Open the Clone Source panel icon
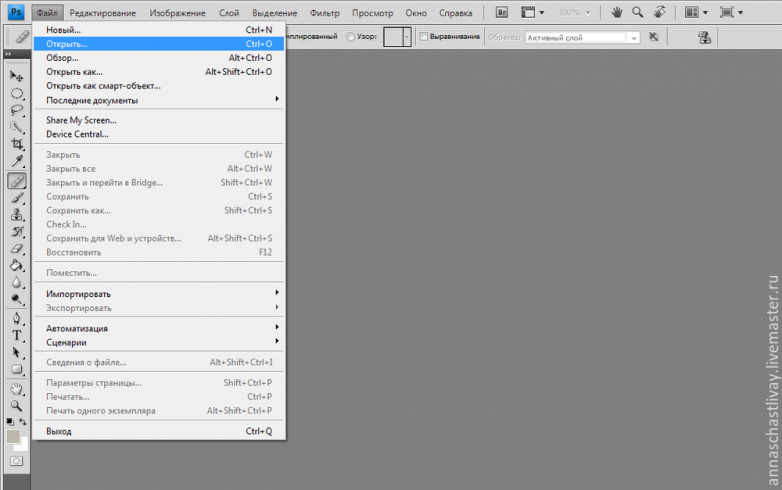Viewport: 782px width, 490px height. [x=704, y=37]
